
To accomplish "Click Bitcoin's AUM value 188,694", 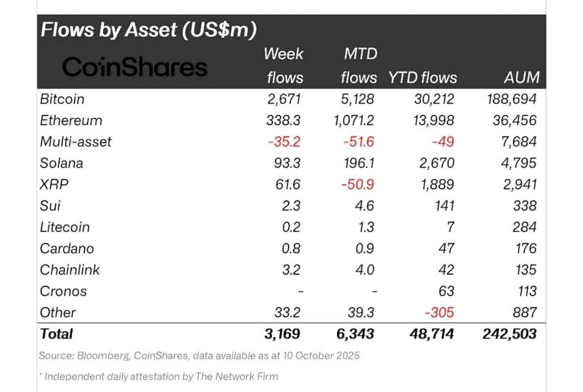I will [511, 99].
